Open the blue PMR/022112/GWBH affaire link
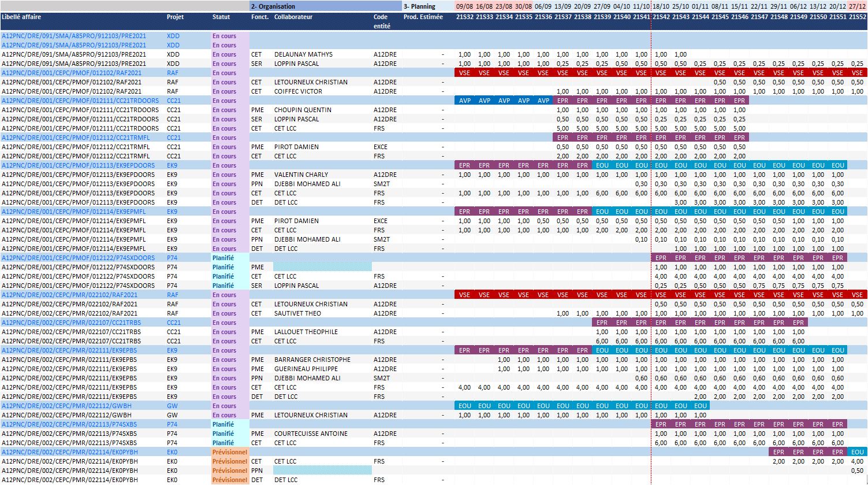The height and width of the screenshot is (485, 868). 66,406
